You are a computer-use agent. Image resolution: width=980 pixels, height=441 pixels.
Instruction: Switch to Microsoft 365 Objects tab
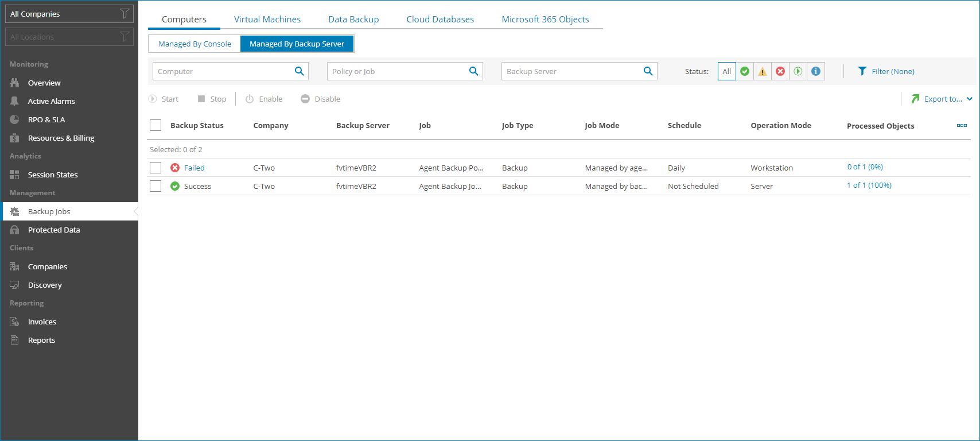(545, 19)
